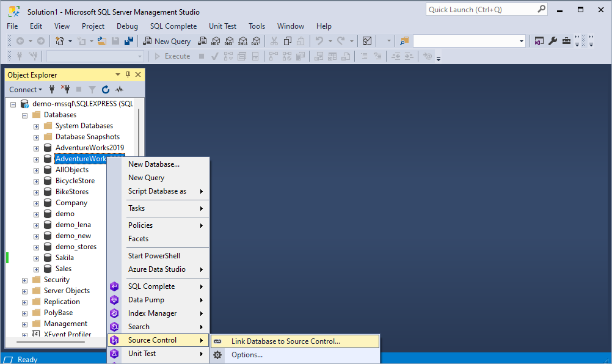This screenshot has height=364, width=612.
Task: Click the New Project toolbar icon
Action: pos(60,41)
